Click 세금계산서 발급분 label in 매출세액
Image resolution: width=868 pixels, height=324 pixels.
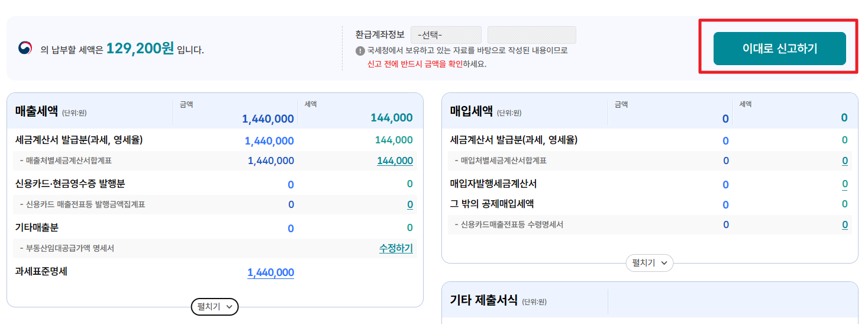click(79, 140)
